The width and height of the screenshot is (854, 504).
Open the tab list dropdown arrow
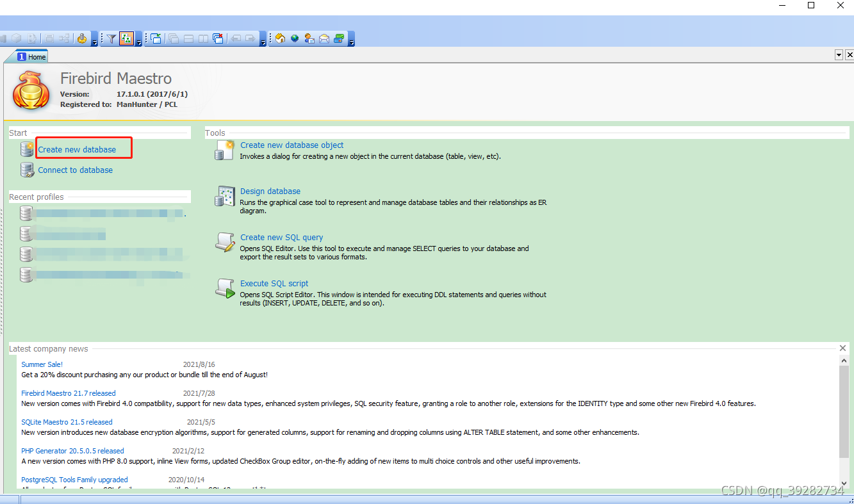[839, 56]
